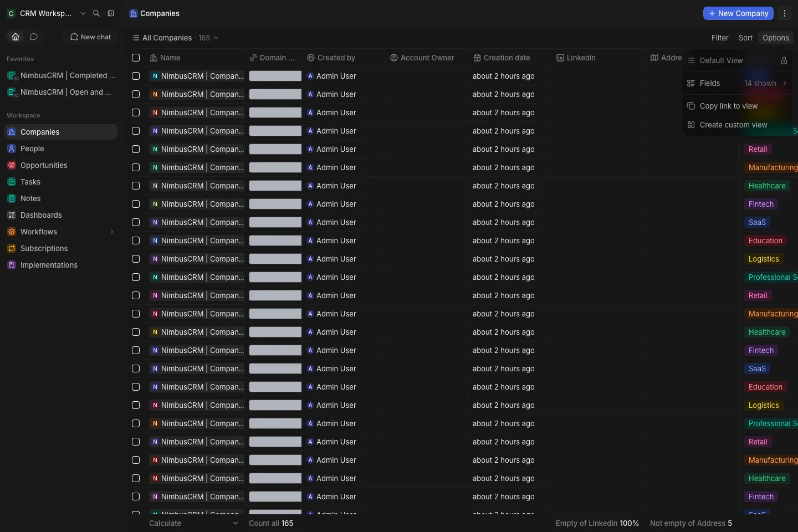The height and width of the screenshot is (532, 798).
Task: Click the Implementations icon in the sidebar
Action: [12, 265]
